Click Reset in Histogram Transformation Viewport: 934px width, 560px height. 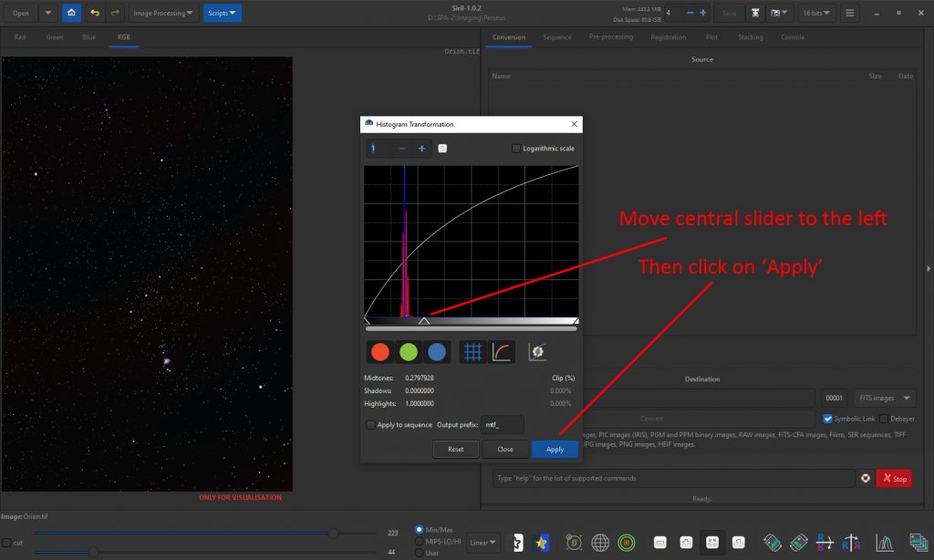pos(456,450)
